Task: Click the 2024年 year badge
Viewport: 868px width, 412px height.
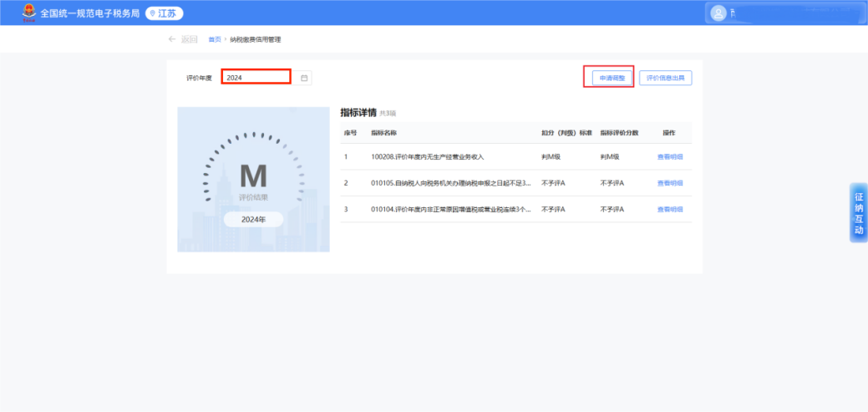Action: pyautogui.click(x=253, y=219)
